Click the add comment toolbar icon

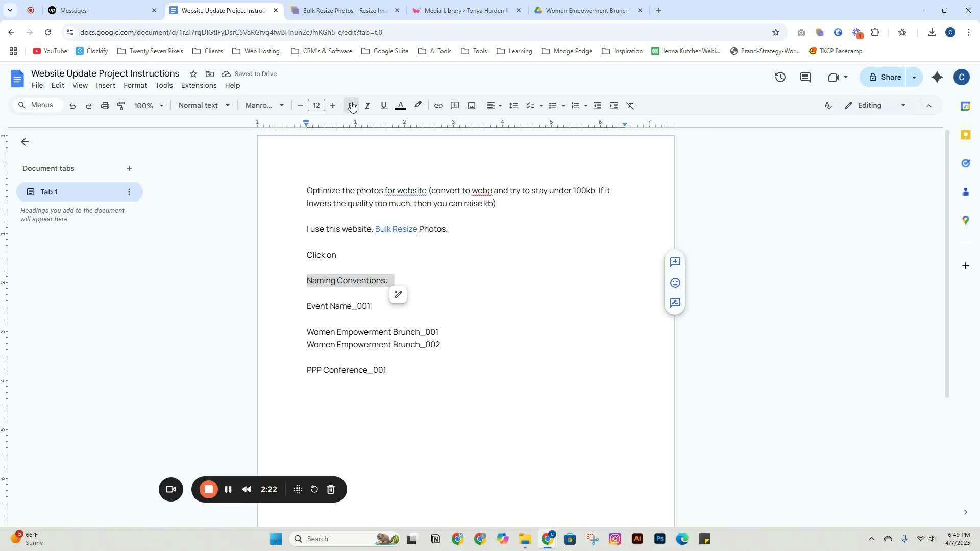pyautogui.click(x=455, y=106)
